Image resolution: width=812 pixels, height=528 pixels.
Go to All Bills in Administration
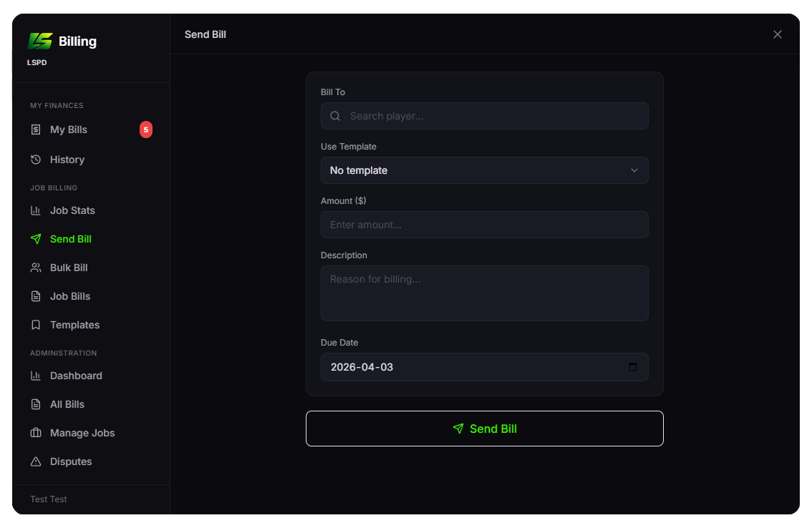(x=67, y=404)
